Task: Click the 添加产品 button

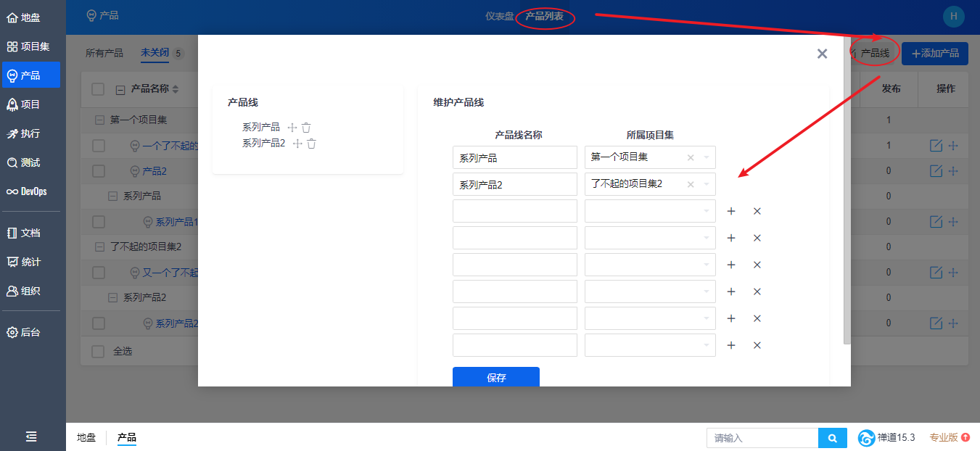Action: click(x=935, y=53)
